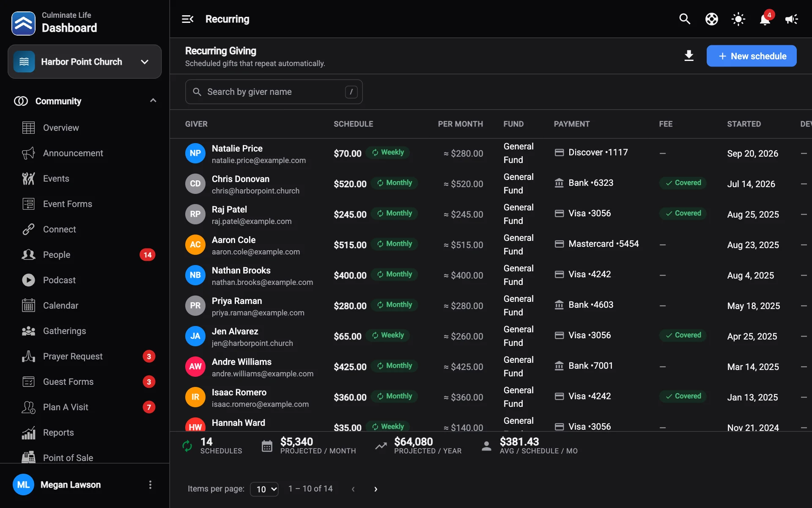This screenshot has width=812, height=508.
Task: Open notifications bell with 4 badge
Action: click(x=765, y=19)
